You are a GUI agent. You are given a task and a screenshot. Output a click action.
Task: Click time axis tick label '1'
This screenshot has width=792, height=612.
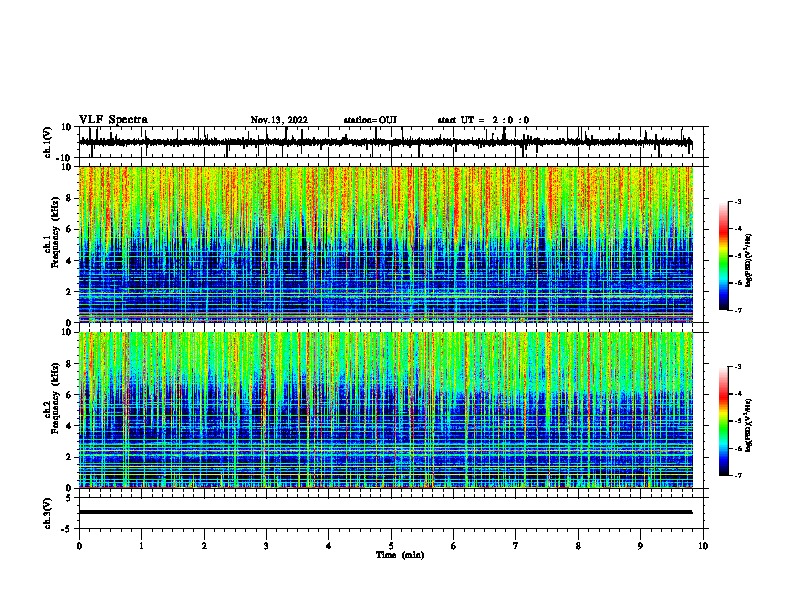tap(141, 546)
